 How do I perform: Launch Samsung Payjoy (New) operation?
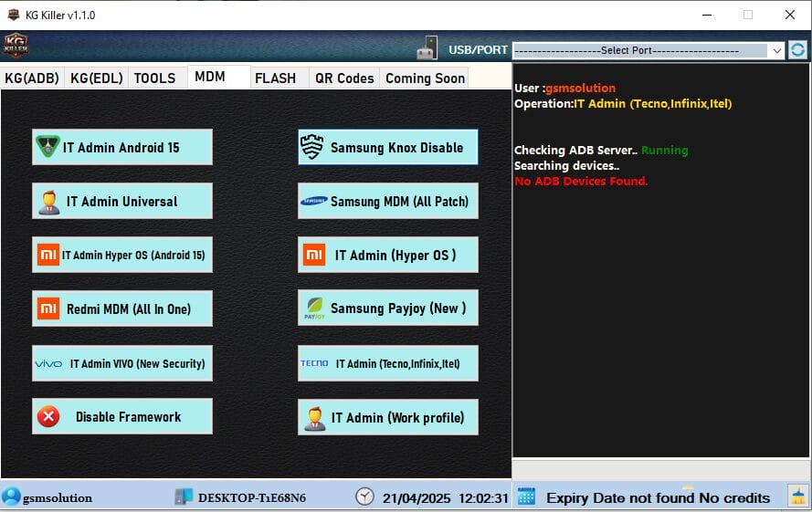[387, 308]
